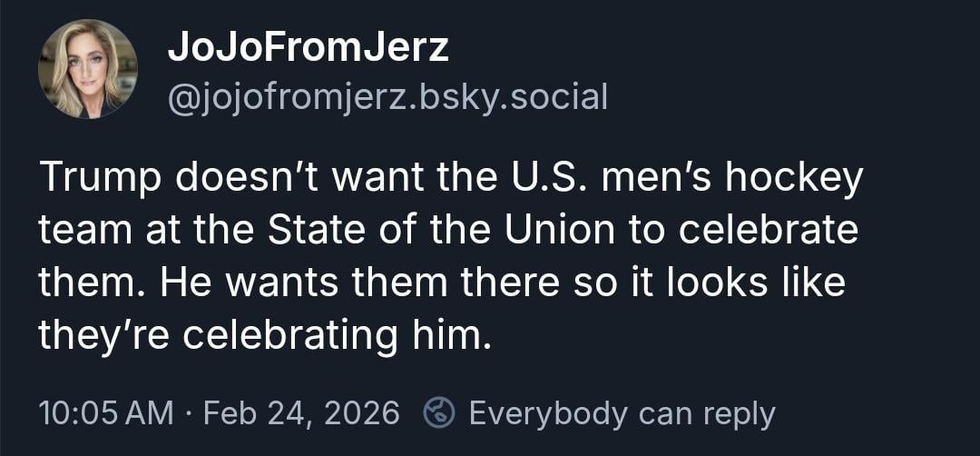This screenshot has width=980, height=456.
Task: Click the reply-settings globe icon
Action: coord(439,413)
